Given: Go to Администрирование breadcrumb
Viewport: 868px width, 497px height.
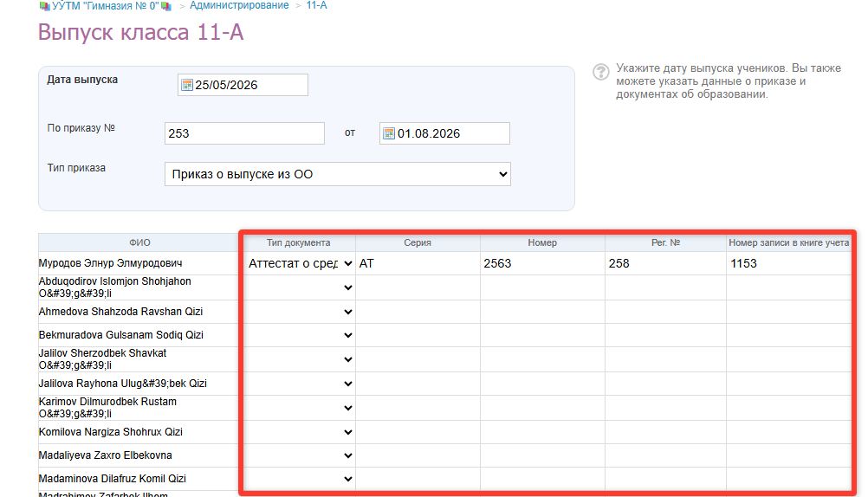Looking at the screenshot, I should pos(239,5).
